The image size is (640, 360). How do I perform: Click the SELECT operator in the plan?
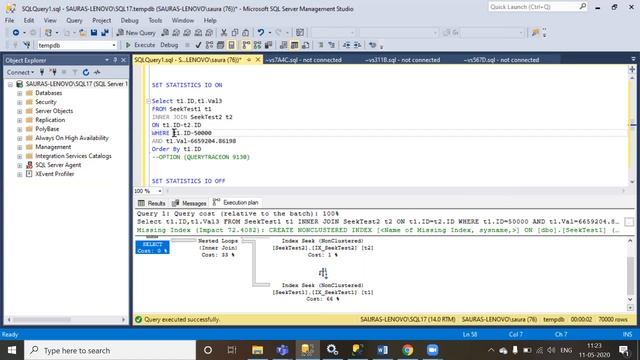click(x=152, y=247)
